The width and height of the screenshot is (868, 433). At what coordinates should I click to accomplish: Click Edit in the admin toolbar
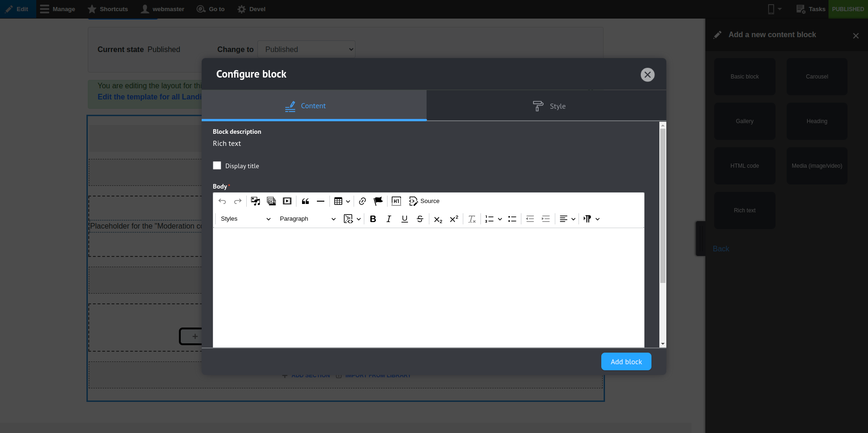point(17,9)
